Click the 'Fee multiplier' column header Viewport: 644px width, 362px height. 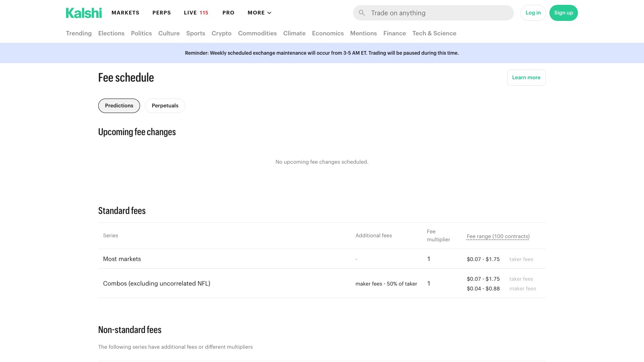click(439, 236)
